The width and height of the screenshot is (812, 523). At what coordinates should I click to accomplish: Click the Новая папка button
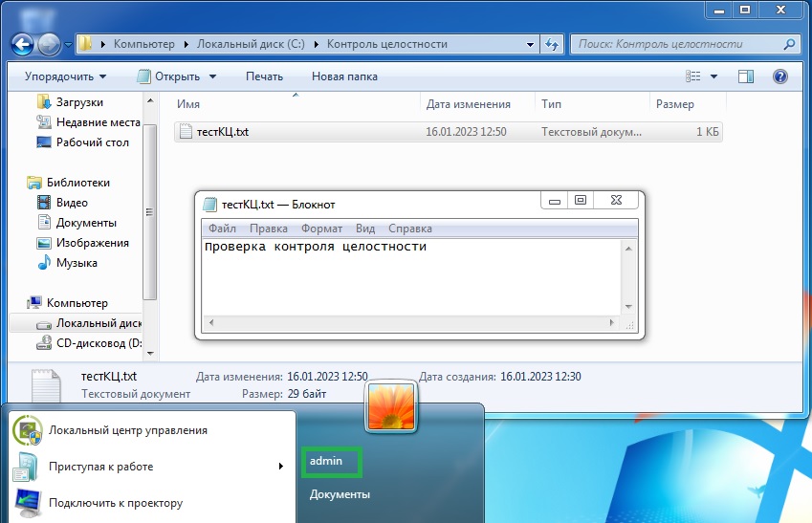point(344,76)
